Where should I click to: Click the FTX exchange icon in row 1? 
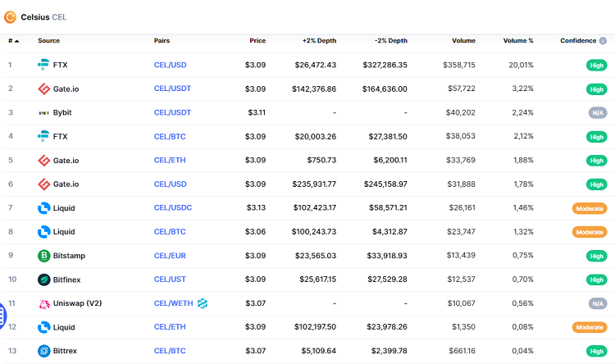point(44,65)
